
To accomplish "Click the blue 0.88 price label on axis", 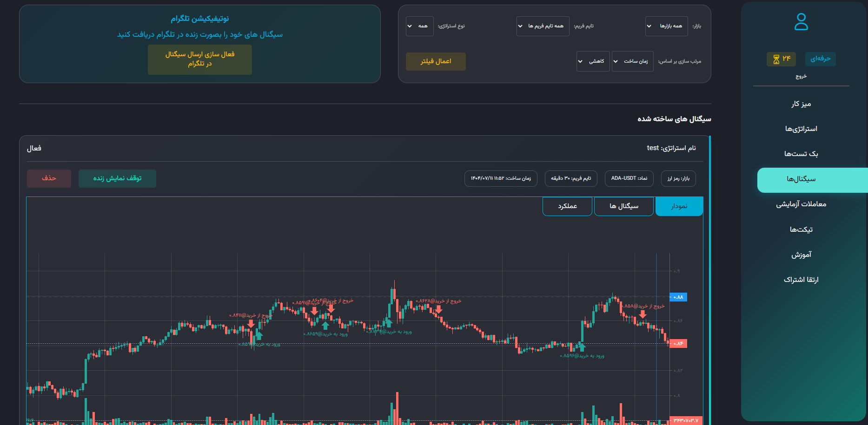I will click(x=678, y=297).
